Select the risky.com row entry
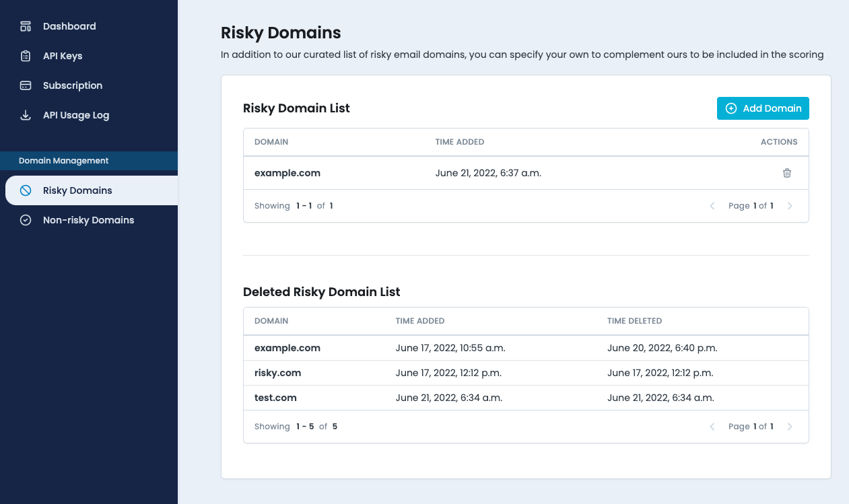 pos(277,372)
